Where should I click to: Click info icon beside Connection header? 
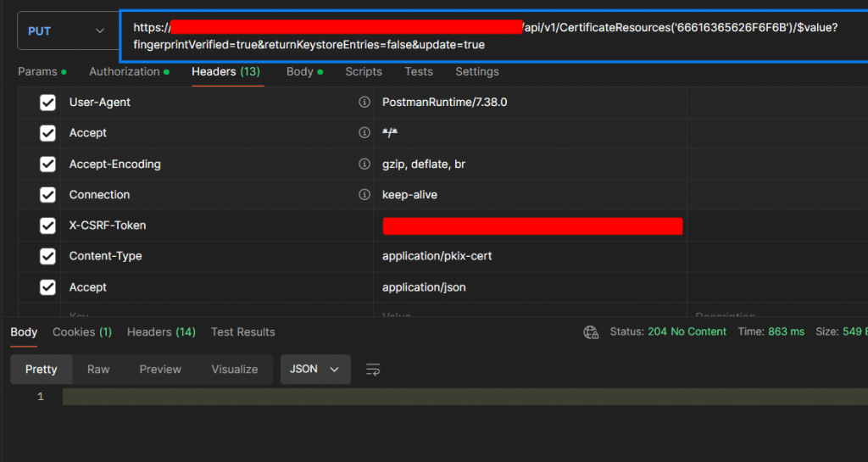pos(364,195)
